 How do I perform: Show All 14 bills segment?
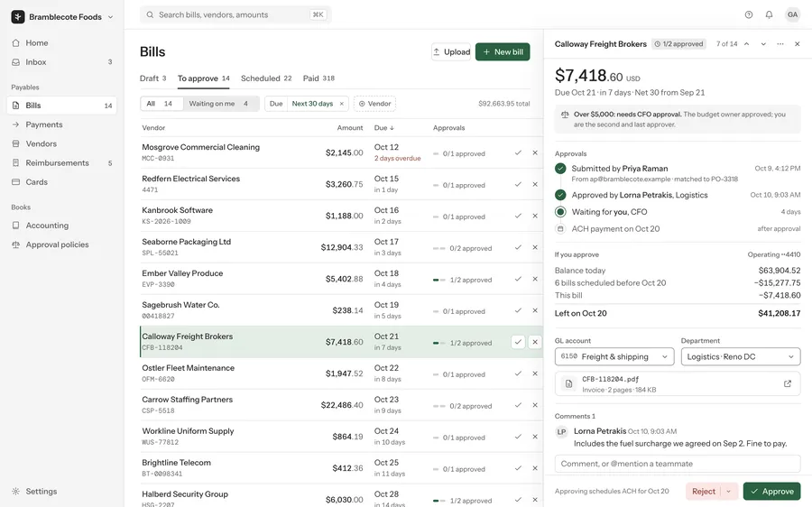pyautogui.click(x=161, y=104)
